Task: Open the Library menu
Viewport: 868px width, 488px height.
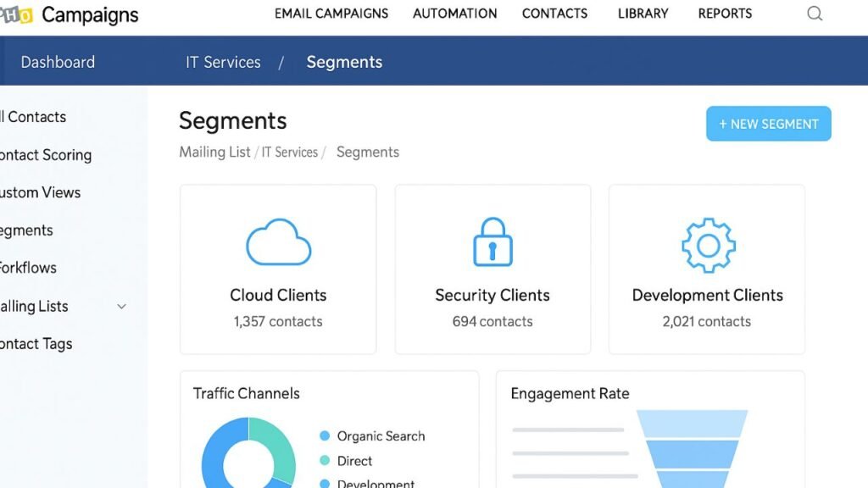Action: [643, 14]
